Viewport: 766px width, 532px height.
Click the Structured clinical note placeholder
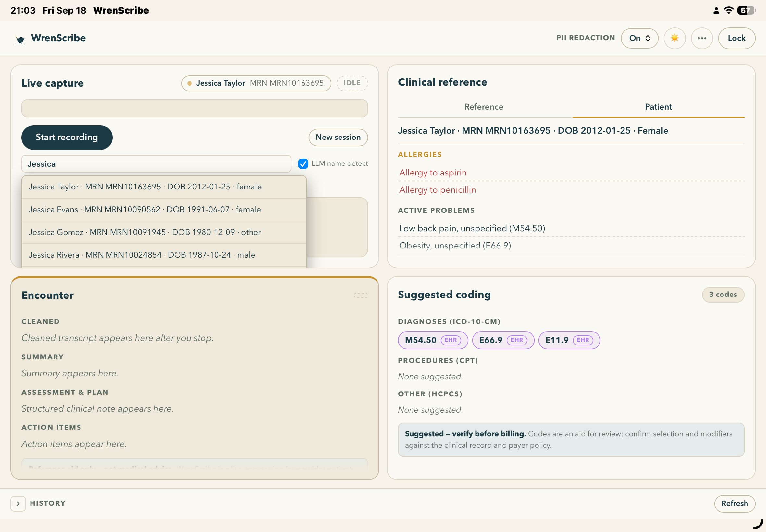pos(98,409)
